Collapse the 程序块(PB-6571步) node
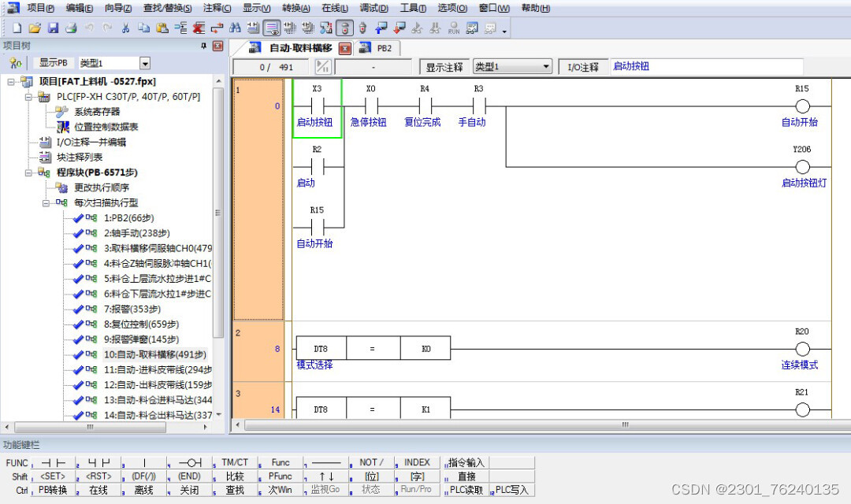 (x=28, y=173)
